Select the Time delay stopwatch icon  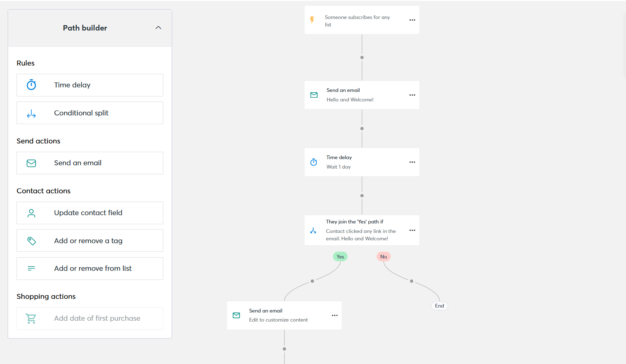pyautogui.click(x=31, y=85)
